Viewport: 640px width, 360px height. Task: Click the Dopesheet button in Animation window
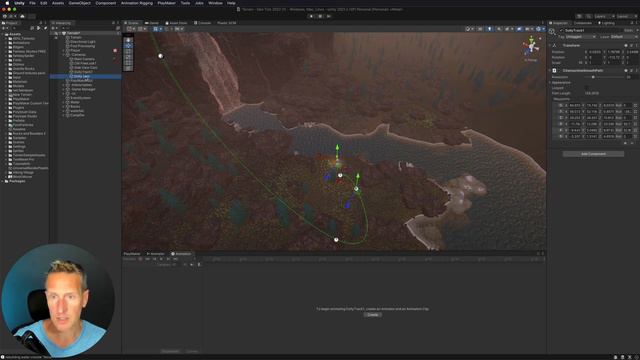[171, 351]
